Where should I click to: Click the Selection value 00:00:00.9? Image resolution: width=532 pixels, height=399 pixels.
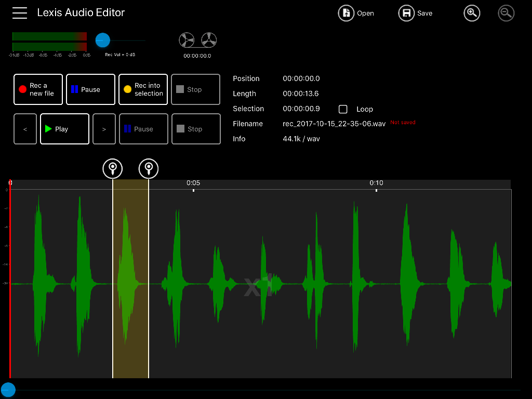(301, 109)
